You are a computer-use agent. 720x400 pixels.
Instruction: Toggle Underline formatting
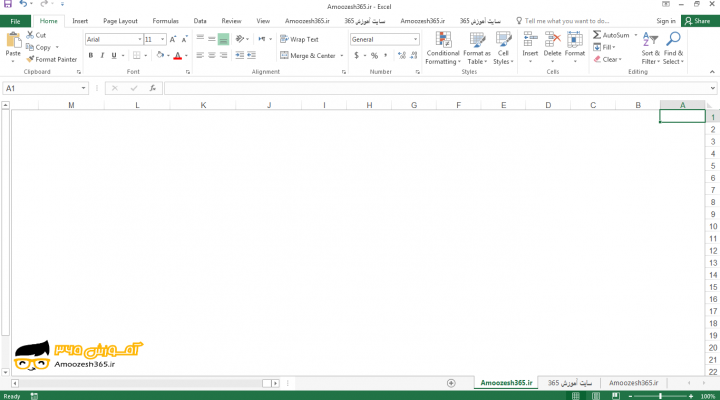[114, 55]
